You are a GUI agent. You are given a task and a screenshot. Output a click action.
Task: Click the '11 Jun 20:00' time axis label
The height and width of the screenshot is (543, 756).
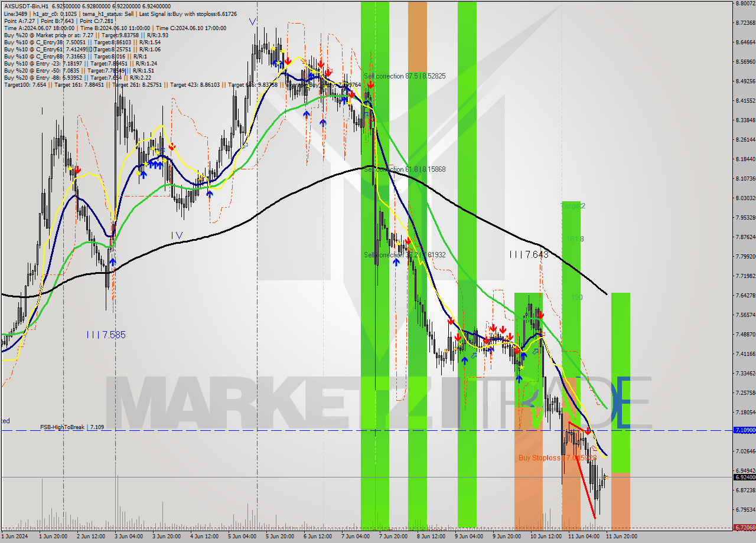point(621,537)
